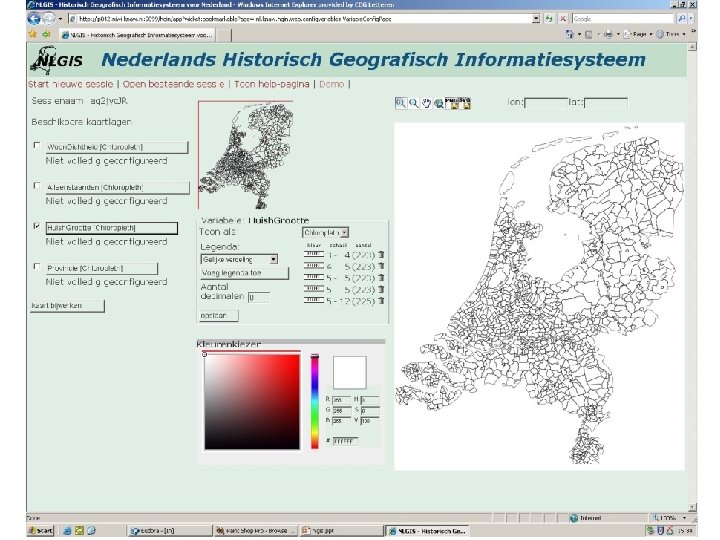Click Open bestaande sessie link

[174, 84]
